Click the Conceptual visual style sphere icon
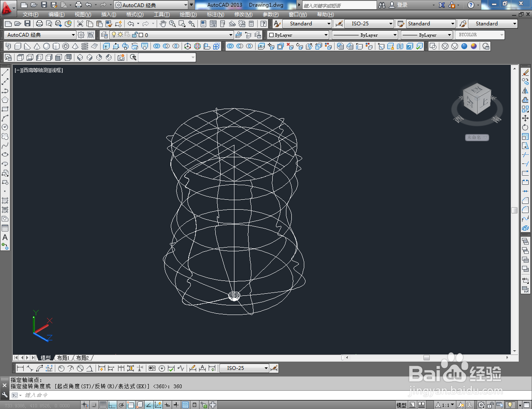 (474, 46)
